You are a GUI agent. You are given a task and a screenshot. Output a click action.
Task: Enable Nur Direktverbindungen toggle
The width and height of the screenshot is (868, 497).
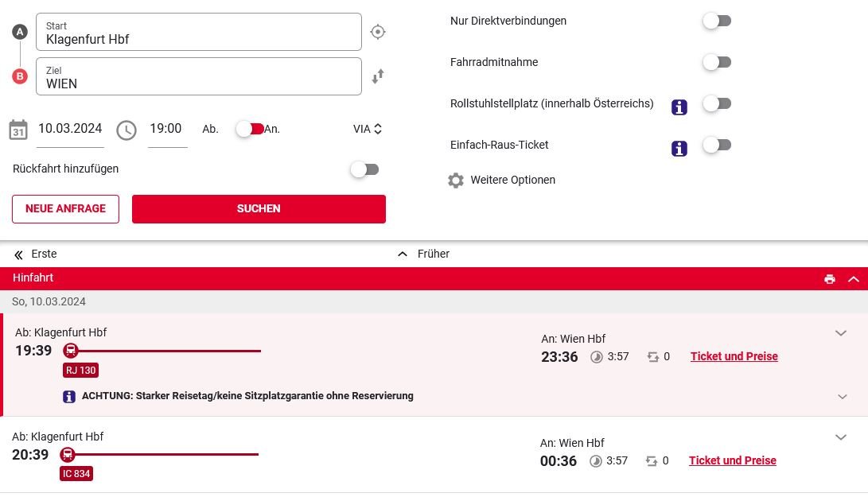pyautogui.click(x=718, y=21)
